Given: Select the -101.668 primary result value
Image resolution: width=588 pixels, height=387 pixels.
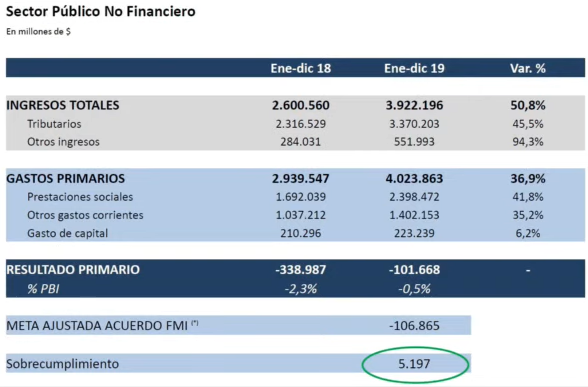Looking at the screenshot, I should click(414, 270).
